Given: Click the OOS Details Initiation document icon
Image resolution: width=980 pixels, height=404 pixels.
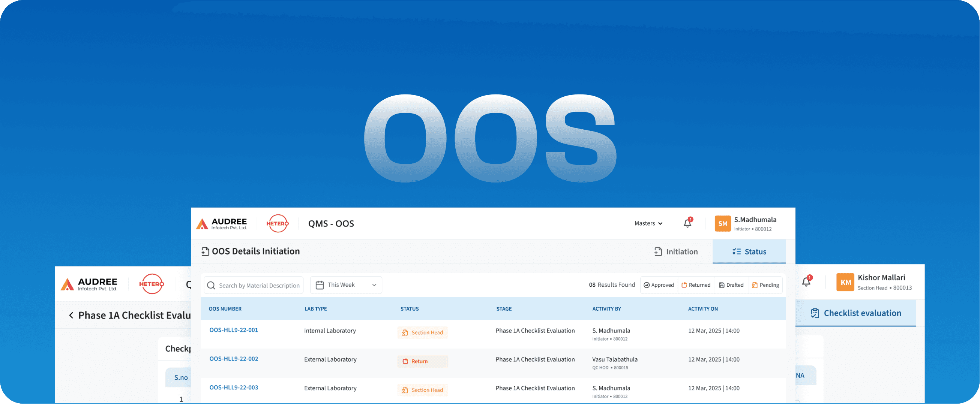Looking at the screenshot, I should [205, 251].
